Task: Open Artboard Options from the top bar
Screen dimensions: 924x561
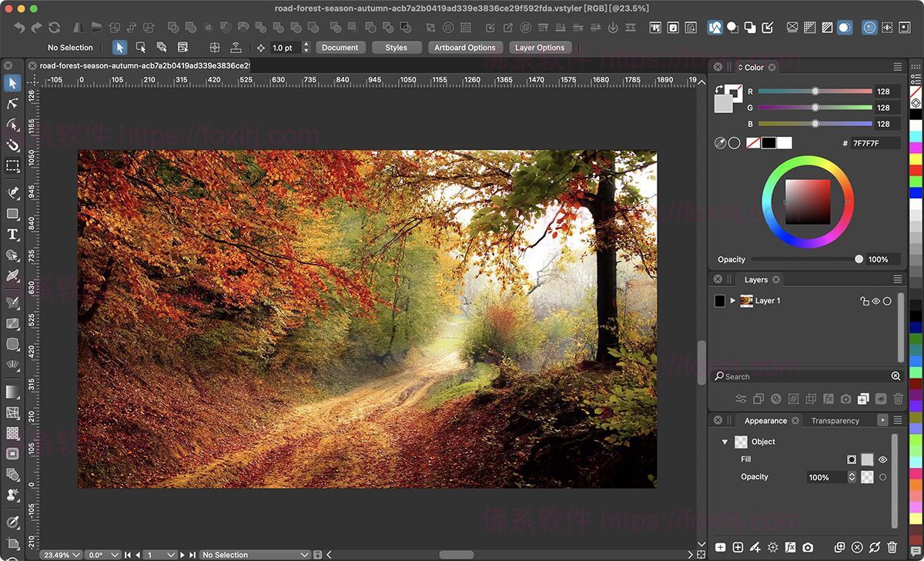Action: pos(465,47)
